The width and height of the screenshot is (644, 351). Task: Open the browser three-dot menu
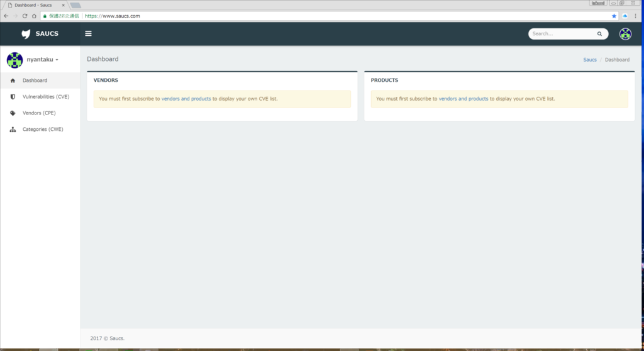click(635, 16)
